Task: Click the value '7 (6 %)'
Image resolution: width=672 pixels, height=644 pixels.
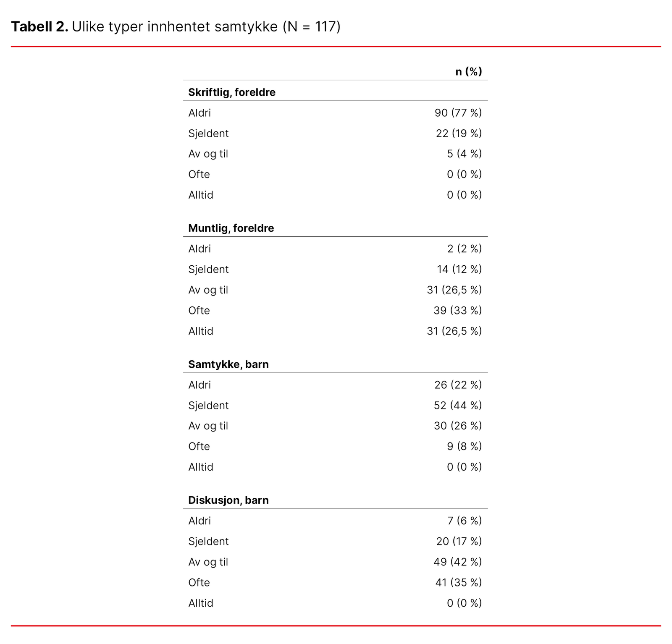Action: tap(464, 521)
